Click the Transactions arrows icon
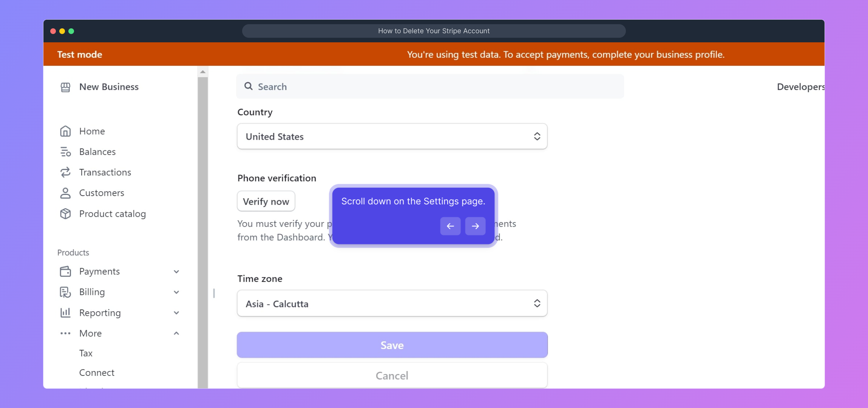This screenshot has width=868, height=408. (x=65, y=172)
